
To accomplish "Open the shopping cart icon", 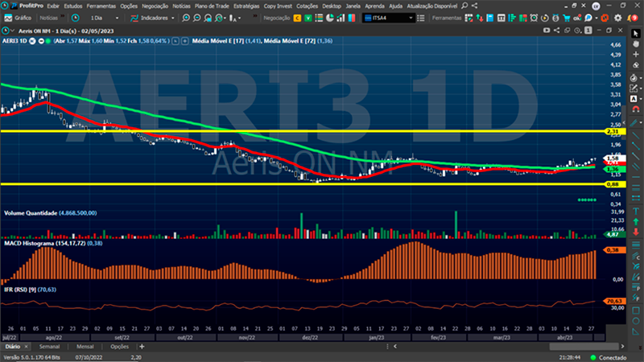I will pos(567,18).
